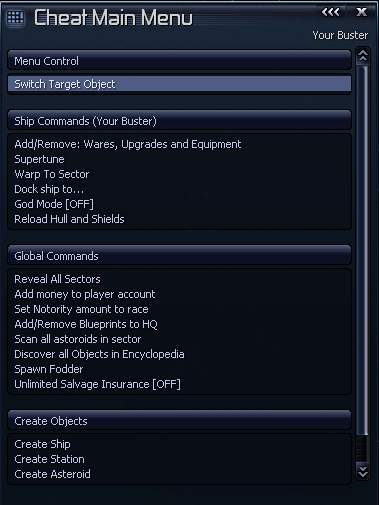Open the Dock ship to… option
This screenshot has width=379, height=505.
(49, 189)
